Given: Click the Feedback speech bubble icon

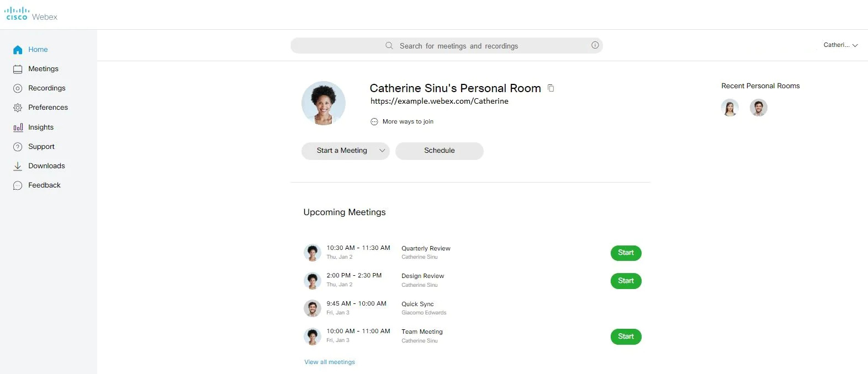Looking at the screenshot, I should (18, 185).
